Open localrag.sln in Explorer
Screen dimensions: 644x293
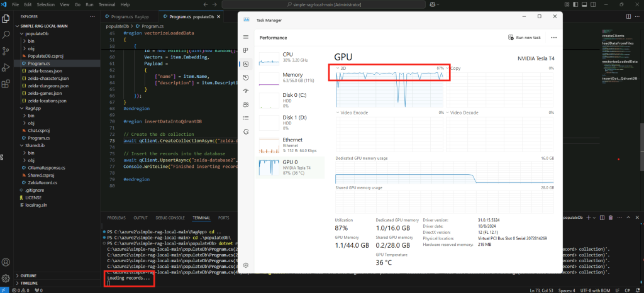(36, 205)
